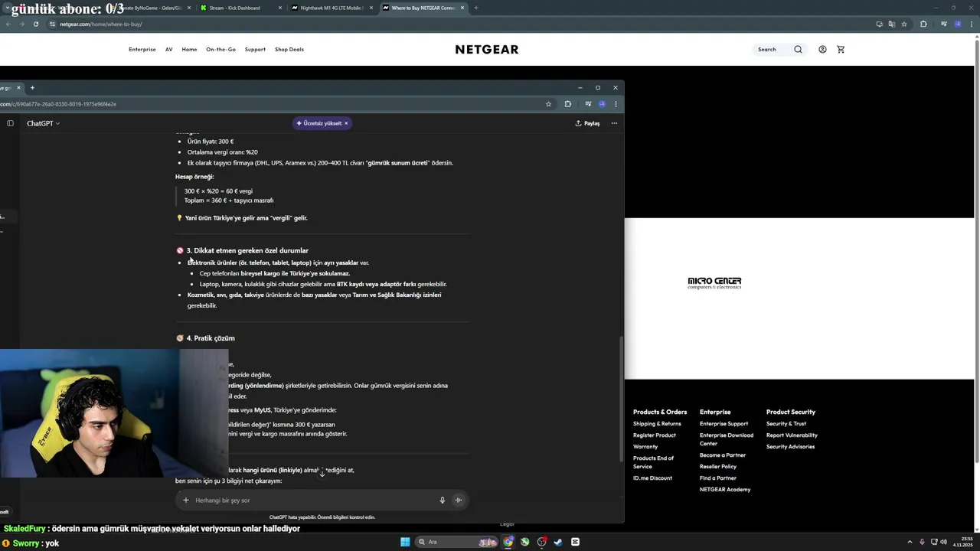Close the Where to Buy NETGEAR tab
The image size is (980, 551).
pyautogui.click(x=462, y=8)
